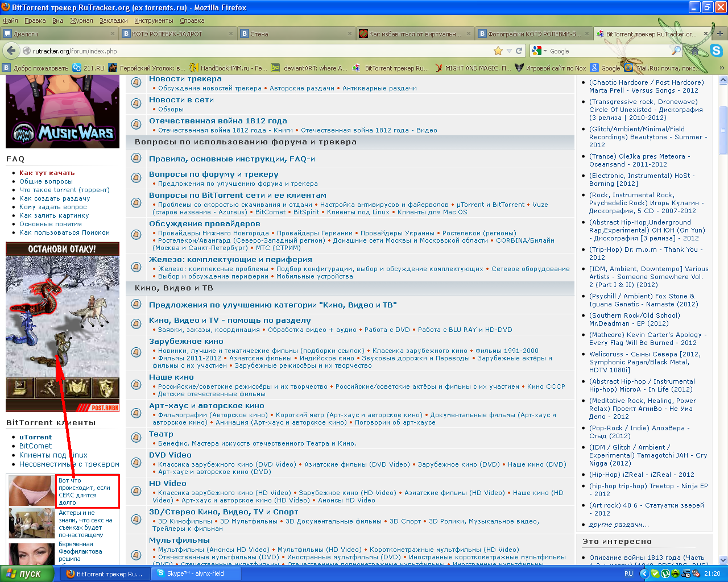
Task: Expand the hidden bookmarks toolbar overflow chevron
Action: point(722,68)
